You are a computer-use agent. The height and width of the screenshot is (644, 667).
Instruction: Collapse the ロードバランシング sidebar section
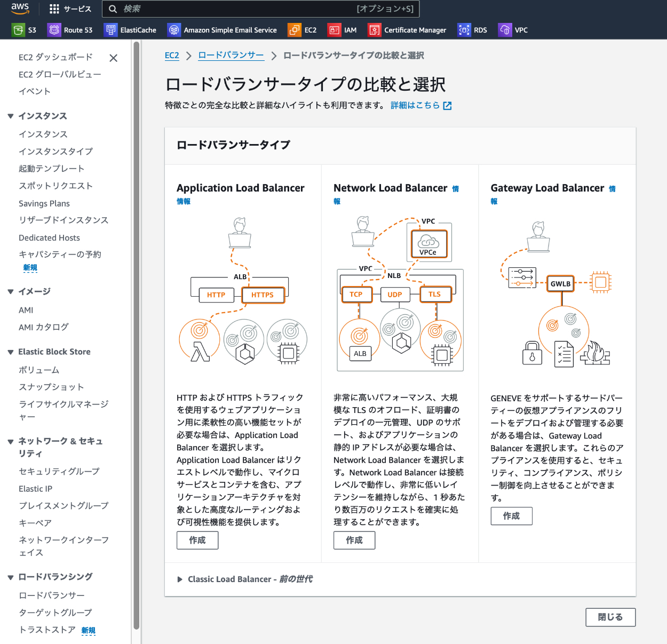[x=11, y=577]
